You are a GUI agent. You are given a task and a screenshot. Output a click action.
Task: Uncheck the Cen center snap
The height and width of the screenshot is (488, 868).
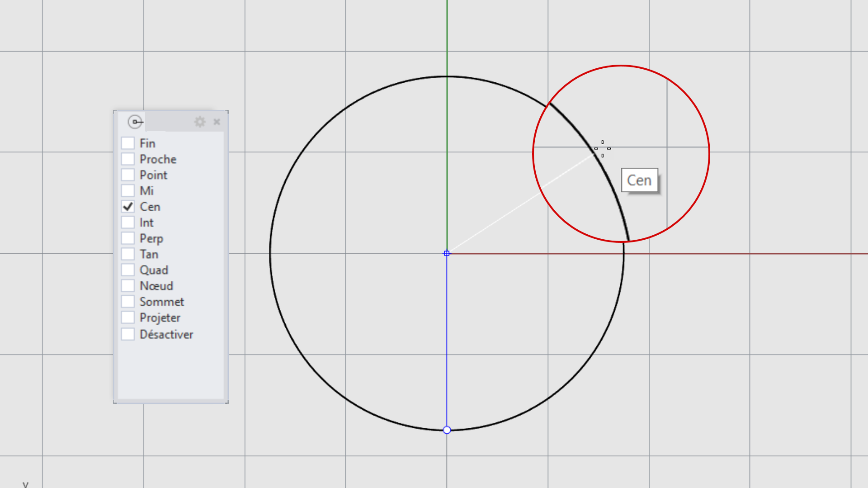128,207
